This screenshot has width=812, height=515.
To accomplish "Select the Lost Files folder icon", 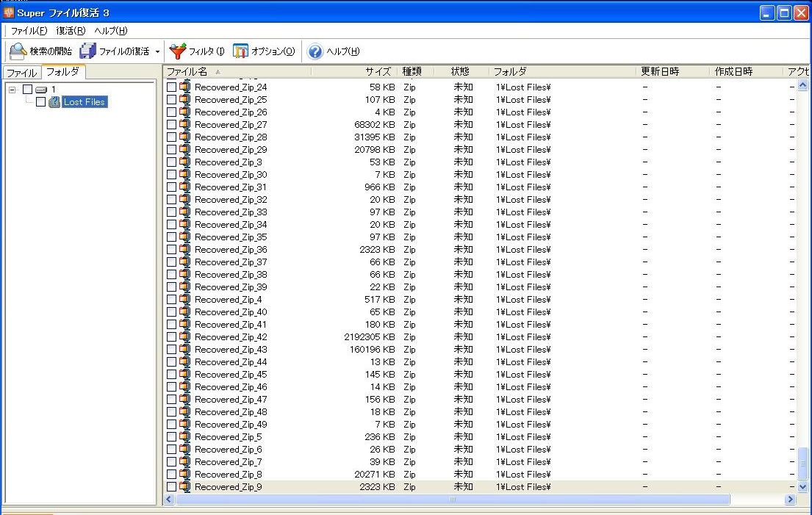I will (x=54, y=102).
